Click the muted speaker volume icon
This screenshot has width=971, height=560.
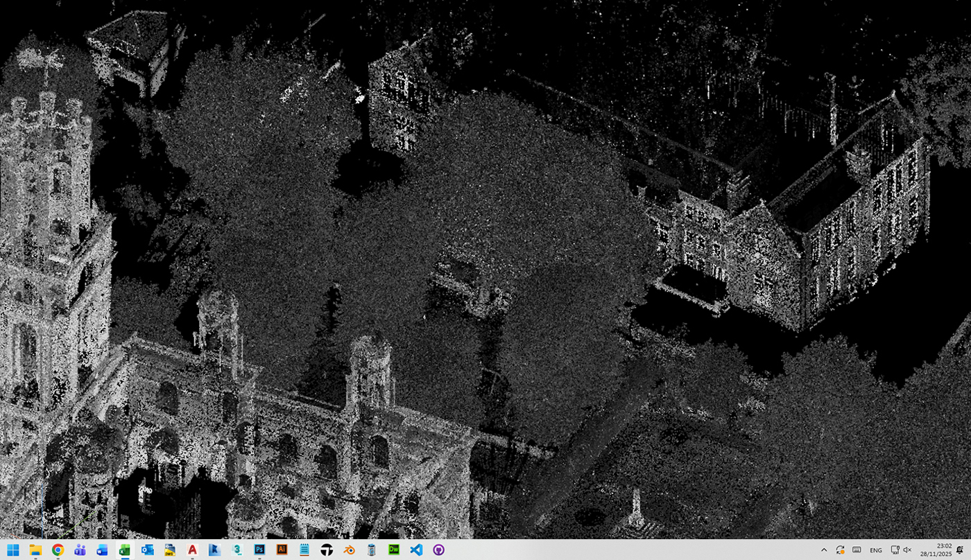point(907,550)
